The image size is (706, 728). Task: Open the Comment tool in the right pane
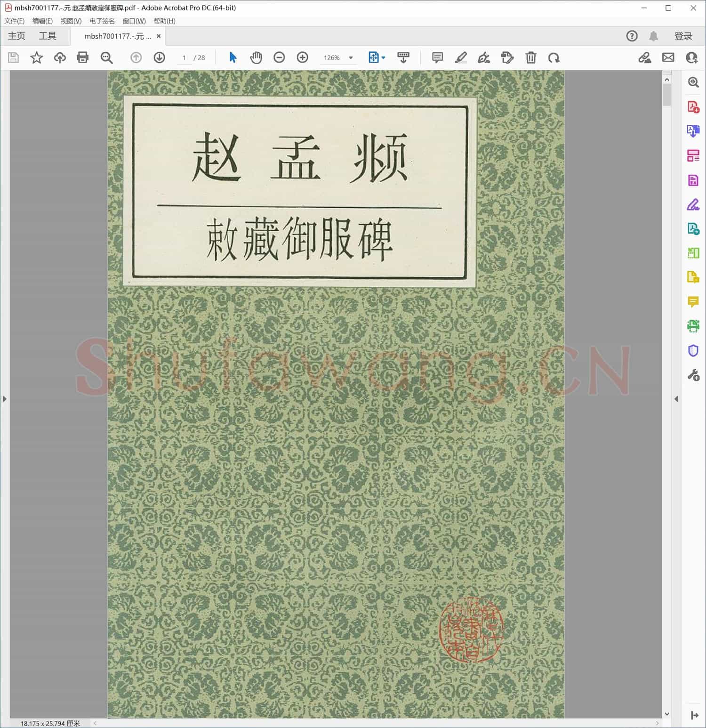click(693, 302)
